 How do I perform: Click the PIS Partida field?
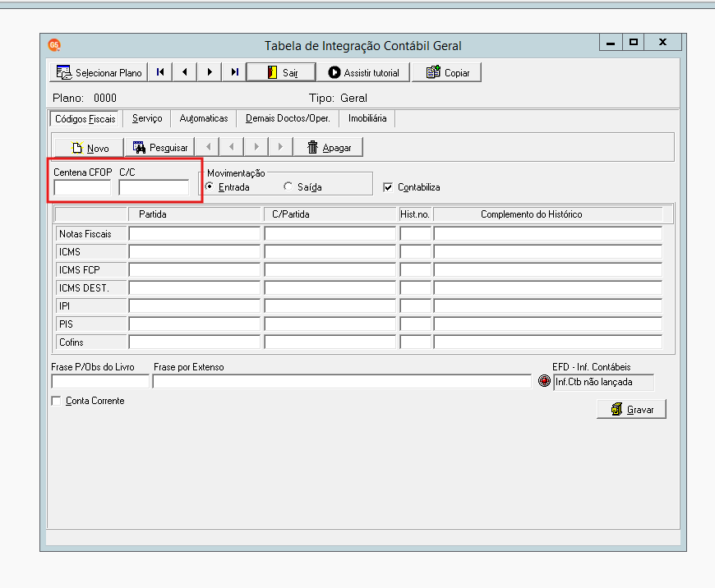(x=195, y=324)
